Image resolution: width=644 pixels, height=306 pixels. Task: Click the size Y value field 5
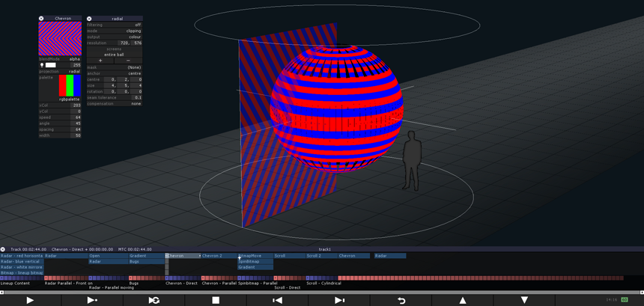(x=124, y=85)
